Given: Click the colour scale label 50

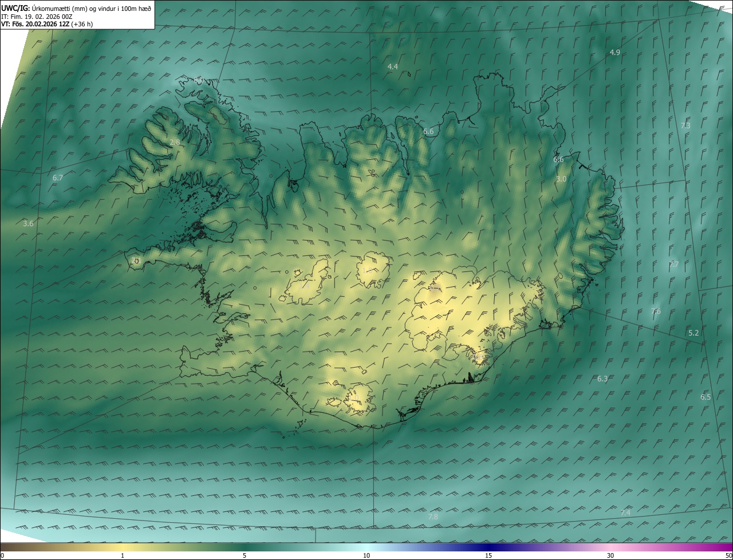Looking at the screenshot, I should [728, 555].
